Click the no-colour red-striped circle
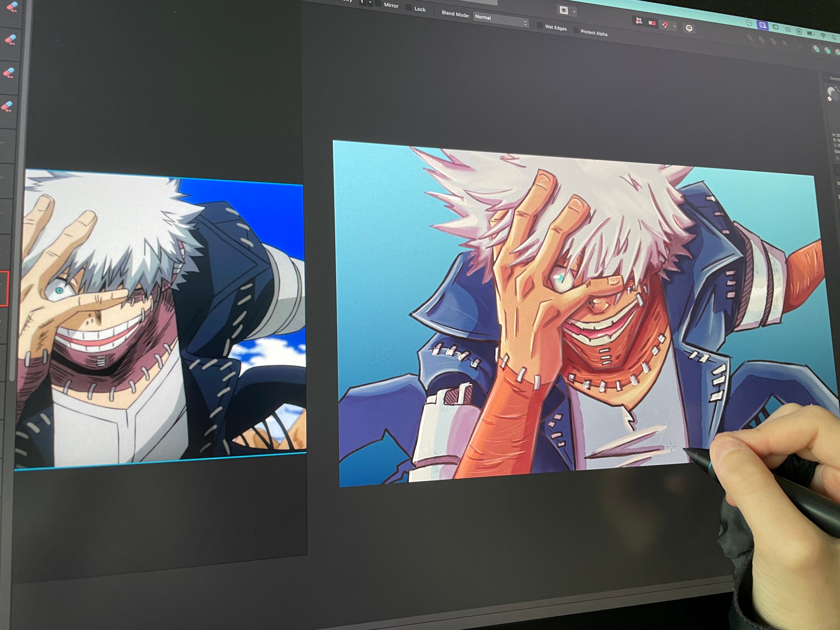 coord(830,98)
